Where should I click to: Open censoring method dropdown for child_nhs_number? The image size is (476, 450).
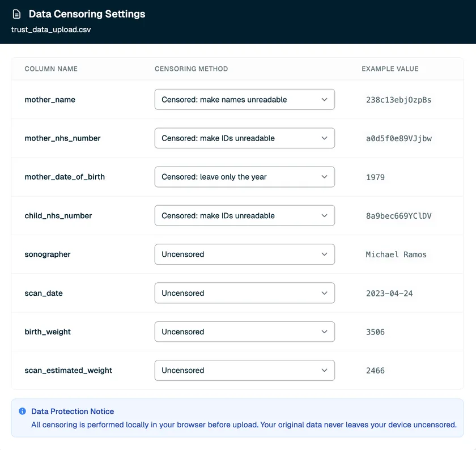tap(245, 215)
